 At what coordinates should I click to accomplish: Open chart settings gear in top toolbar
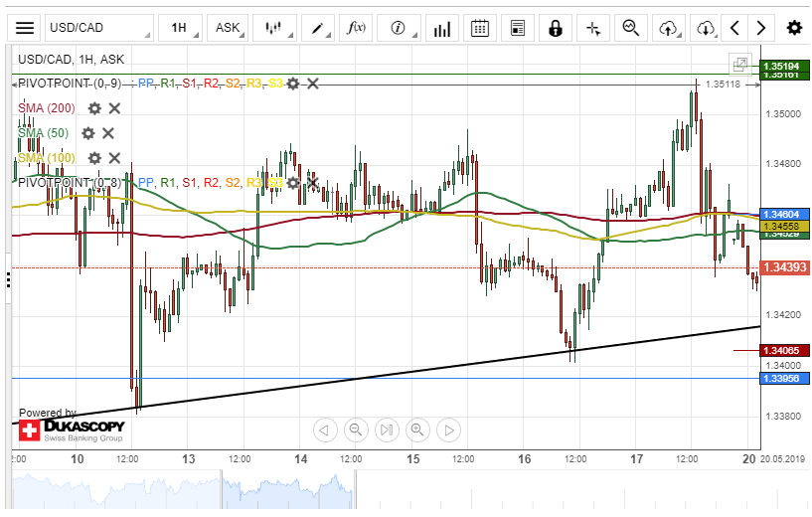point(793,28)
